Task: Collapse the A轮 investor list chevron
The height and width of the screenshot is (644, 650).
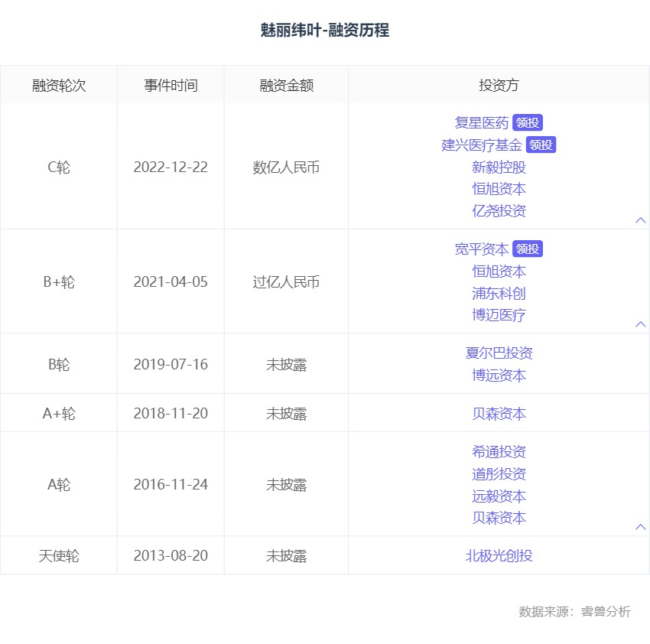Action: tap(641, 527)
